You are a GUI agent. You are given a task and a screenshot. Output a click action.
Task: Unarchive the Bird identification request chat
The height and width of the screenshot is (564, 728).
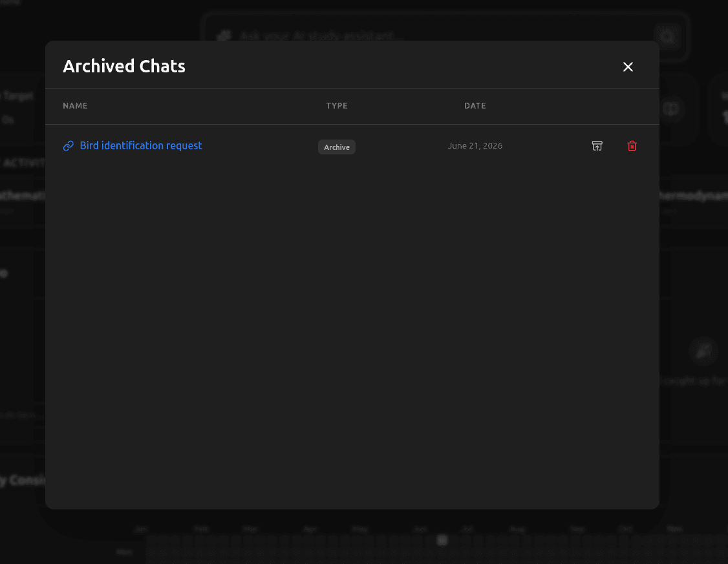point(597,146)
